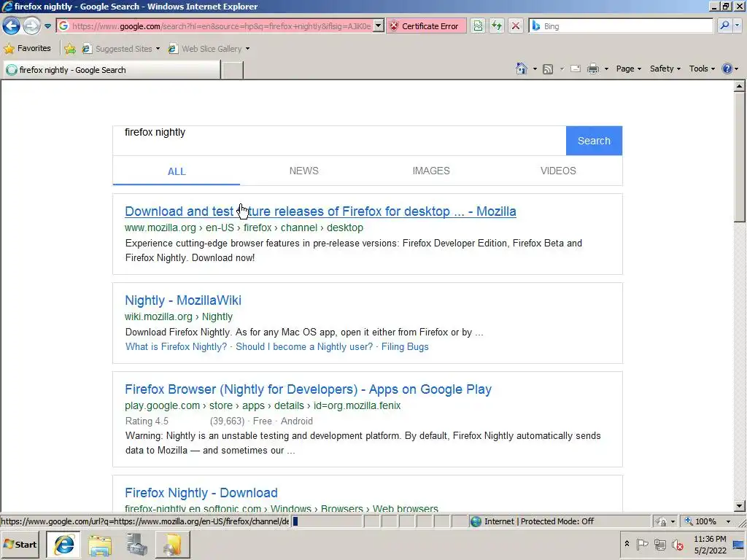The image size is (747, 560).
Task: Click scrollbar down arrow
Action: (x=739, y=506)
